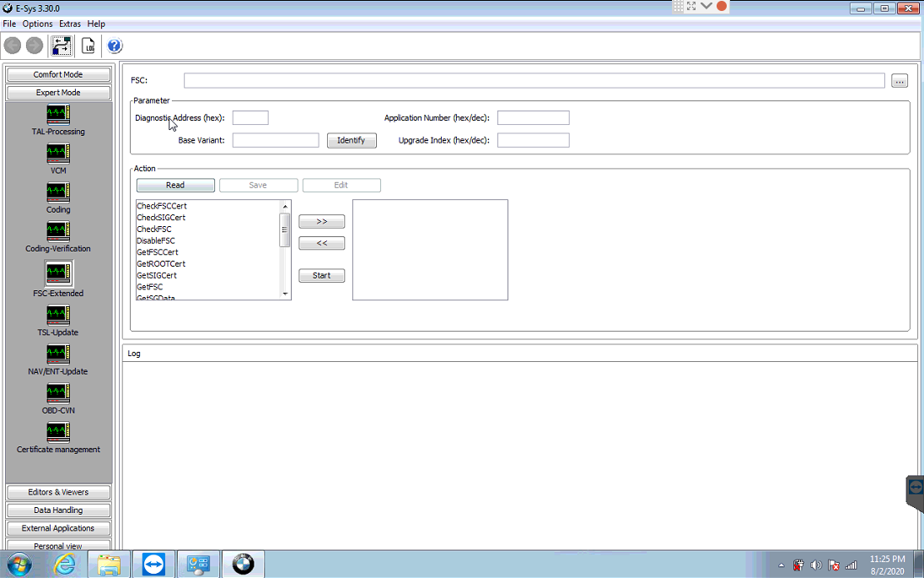Open the BMW E-Sys taskbar icon
The height and width of the screenshot is (578, 924).
(244, 564)
